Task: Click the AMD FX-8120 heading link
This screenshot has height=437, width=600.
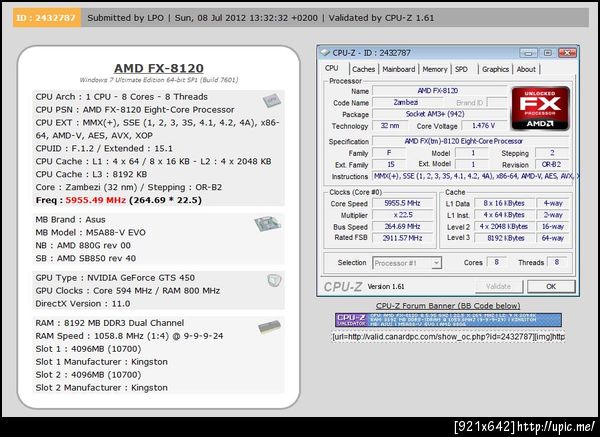Action: click(x=159, y=68)
